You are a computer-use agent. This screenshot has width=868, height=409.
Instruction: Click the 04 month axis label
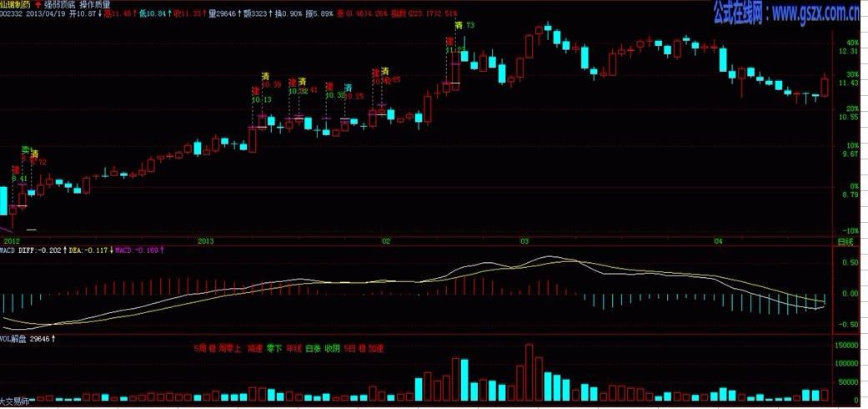pos(719,241)
